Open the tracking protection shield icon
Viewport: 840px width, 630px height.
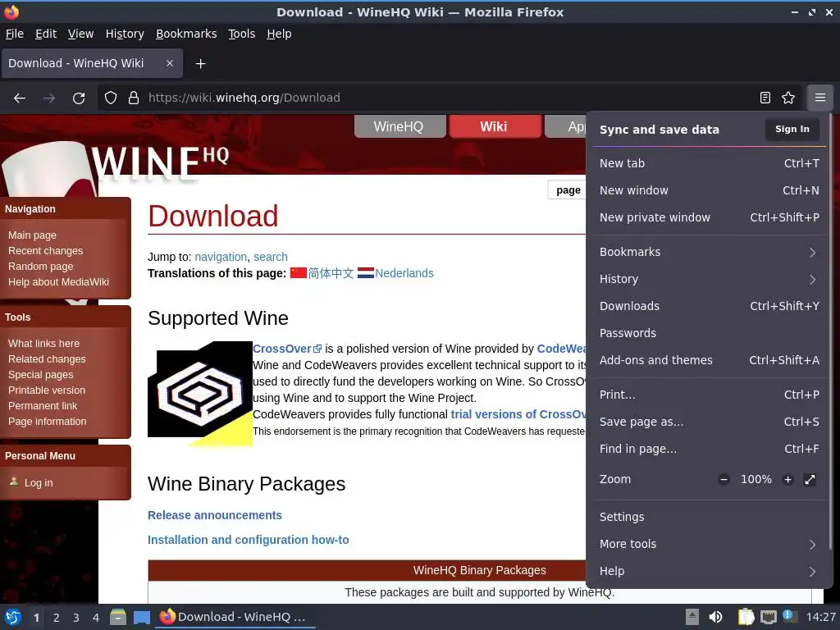(x=111, y=98)
